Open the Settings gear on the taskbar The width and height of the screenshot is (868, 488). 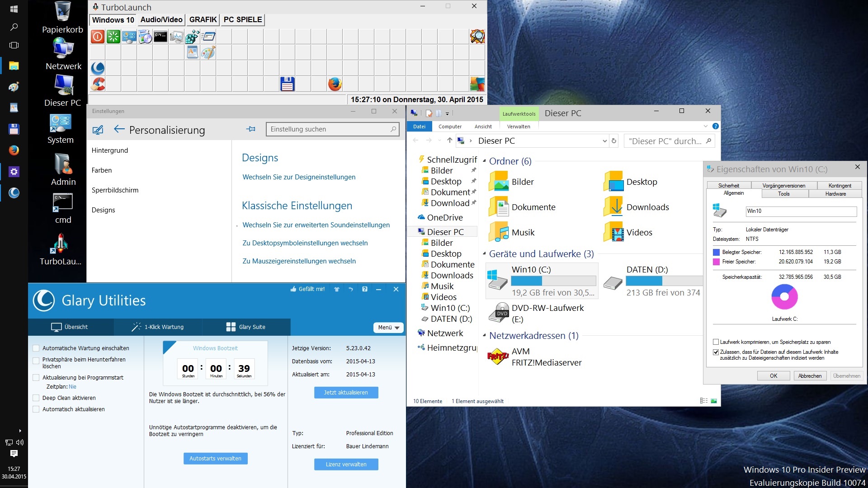click(14, 172)
